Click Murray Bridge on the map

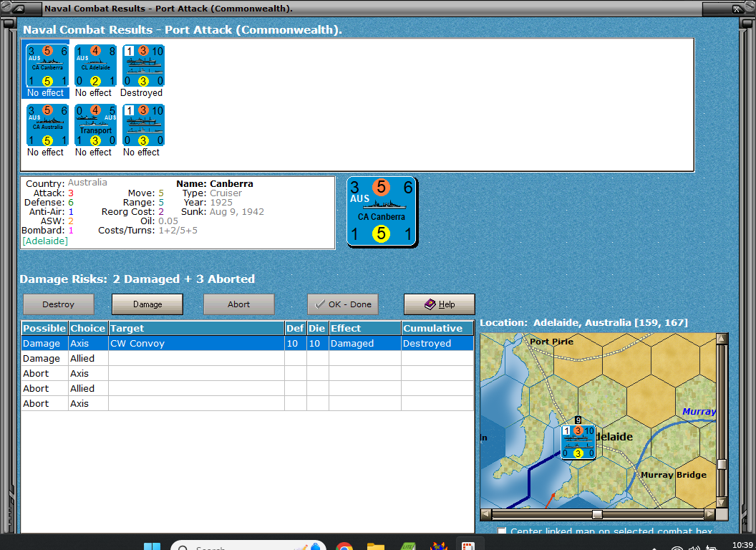coord(674,475)
